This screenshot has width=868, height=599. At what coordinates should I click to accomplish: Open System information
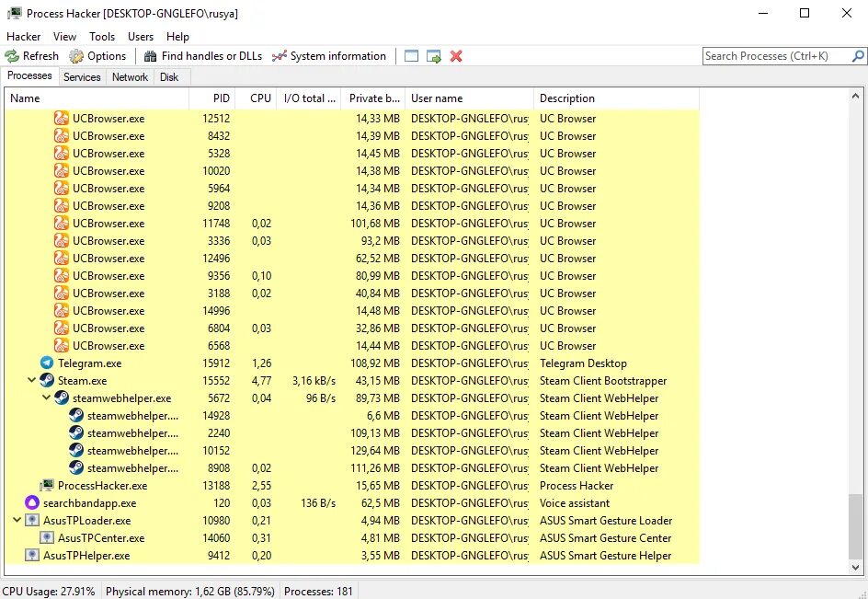[x=329, y=56]
